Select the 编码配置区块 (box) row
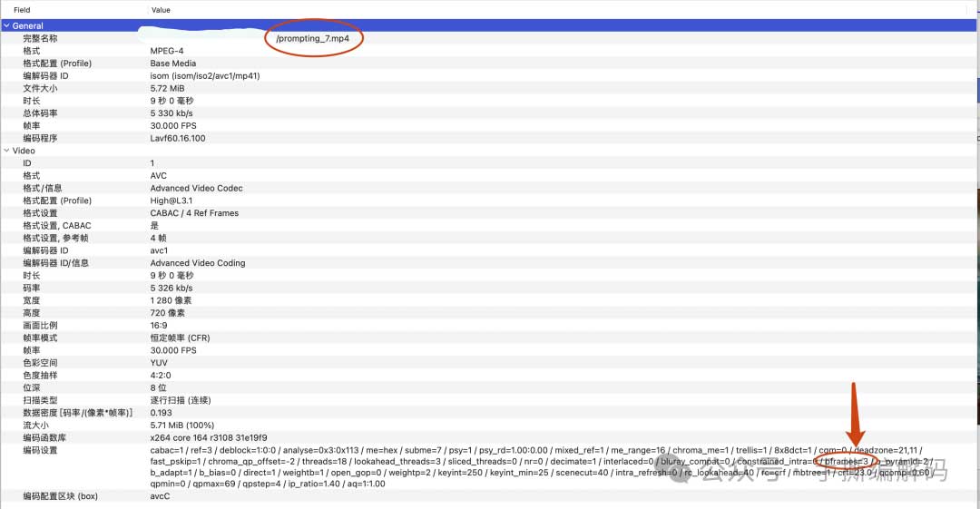Image resolution: width=980 pixels, height=509 pixels. pos(59,496)
